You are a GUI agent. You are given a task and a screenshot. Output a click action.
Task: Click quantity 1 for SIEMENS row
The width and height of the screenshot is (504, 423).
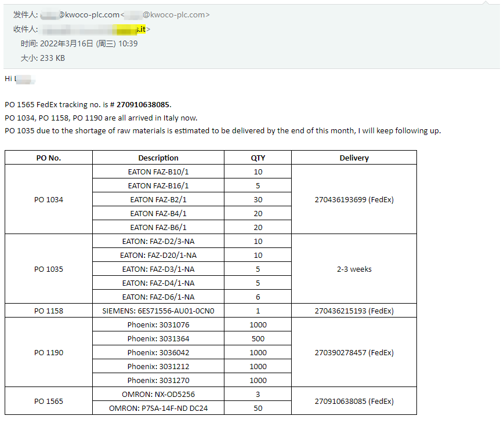click(258, 311)
